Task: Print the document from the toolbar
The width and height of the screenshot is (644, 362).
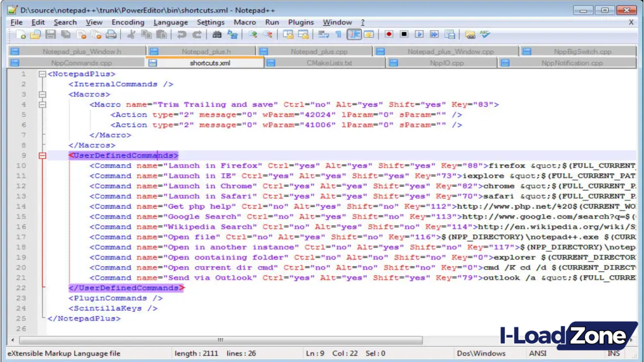Action: click(x=111, y=35)
